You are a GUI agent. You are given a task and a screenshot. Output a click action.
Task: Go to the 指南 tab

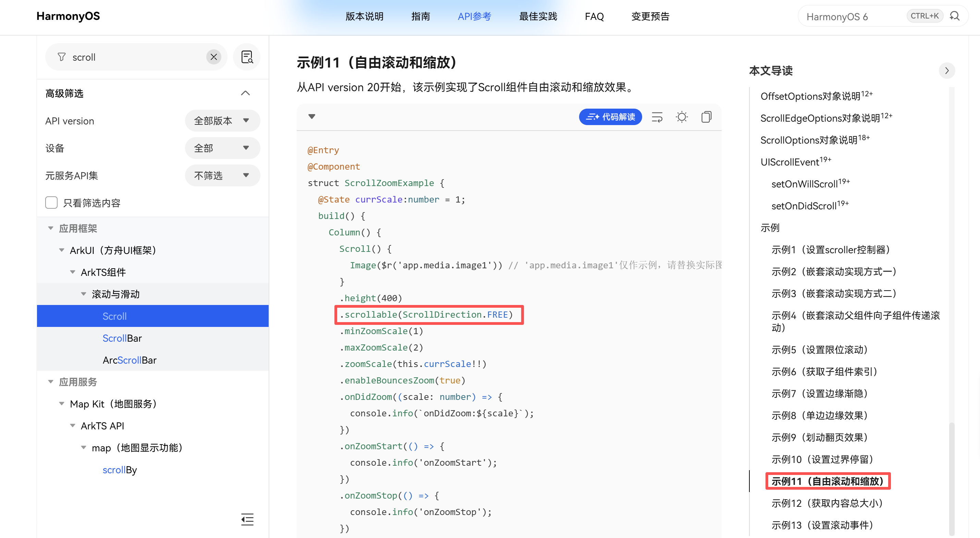click(421, 16)
